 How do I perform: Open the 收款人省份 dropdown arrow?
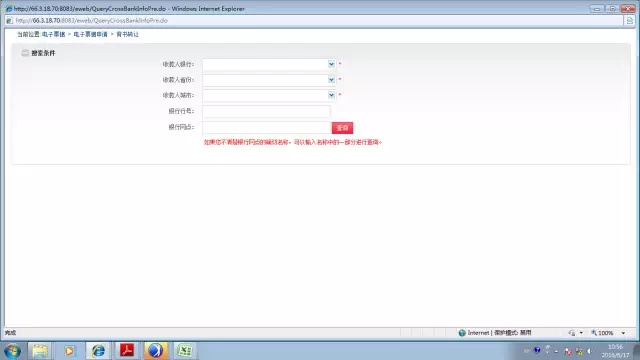331,80
